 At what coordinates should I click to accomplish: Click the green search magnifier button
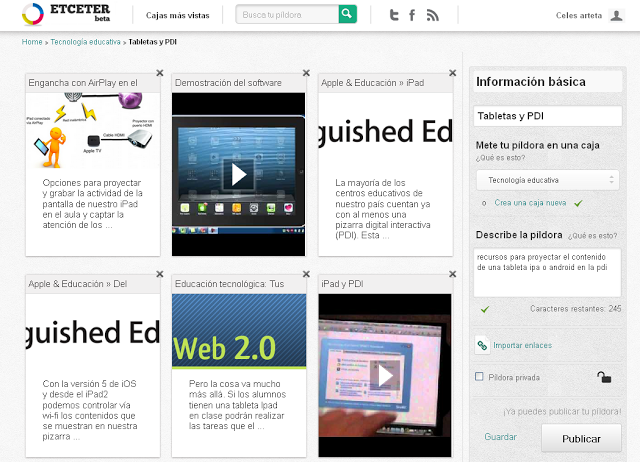(347, 14)
